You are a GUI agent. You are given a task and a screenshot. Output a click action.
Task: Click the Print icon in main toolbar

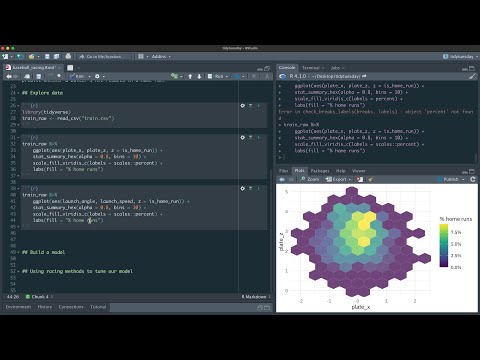coord(68,56)
